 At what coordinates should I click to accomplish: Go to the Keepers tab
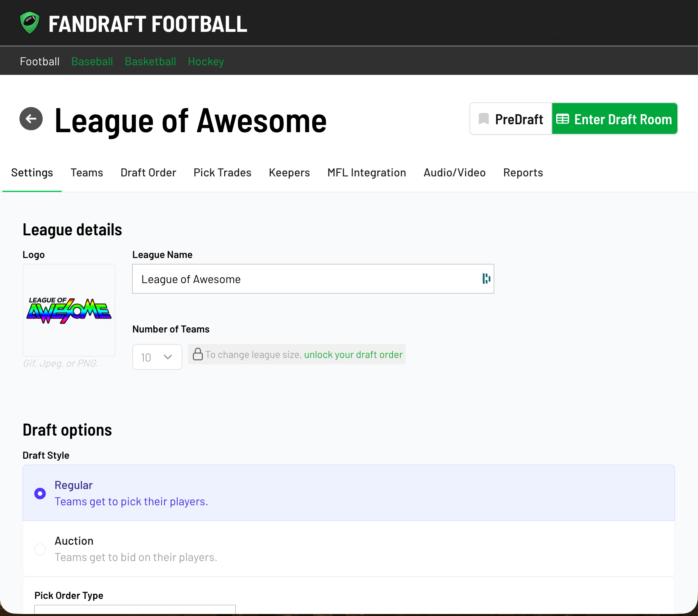pos(289,173)
